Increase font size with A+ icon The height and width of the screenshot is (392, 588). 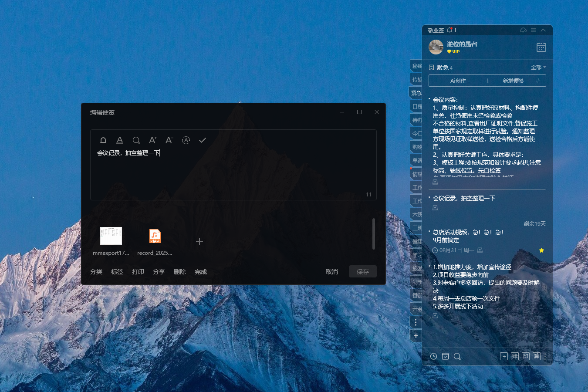153,140
